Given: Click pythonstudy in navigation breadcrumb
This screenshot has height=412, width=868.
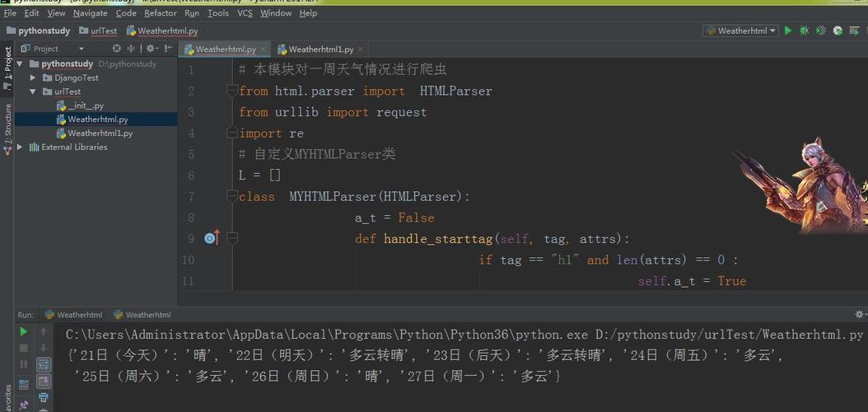Looking at the screenshot, I should (38, 31).
